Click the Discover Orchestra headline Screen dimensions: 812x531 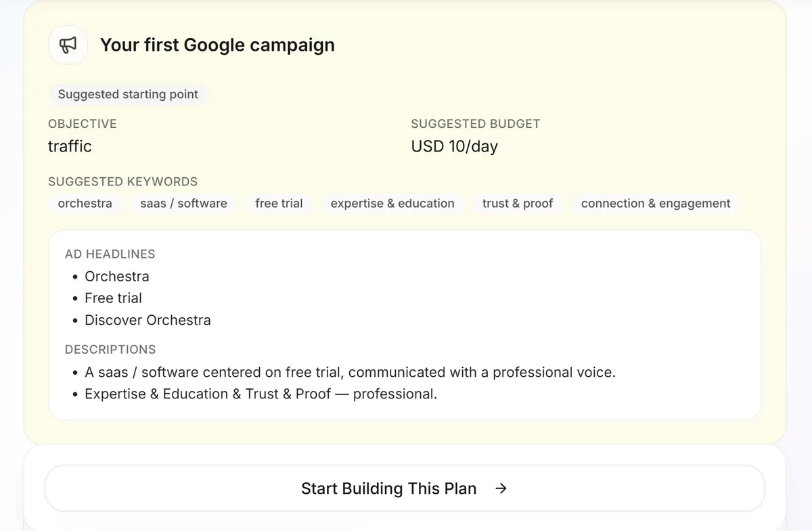click(148, 320)
